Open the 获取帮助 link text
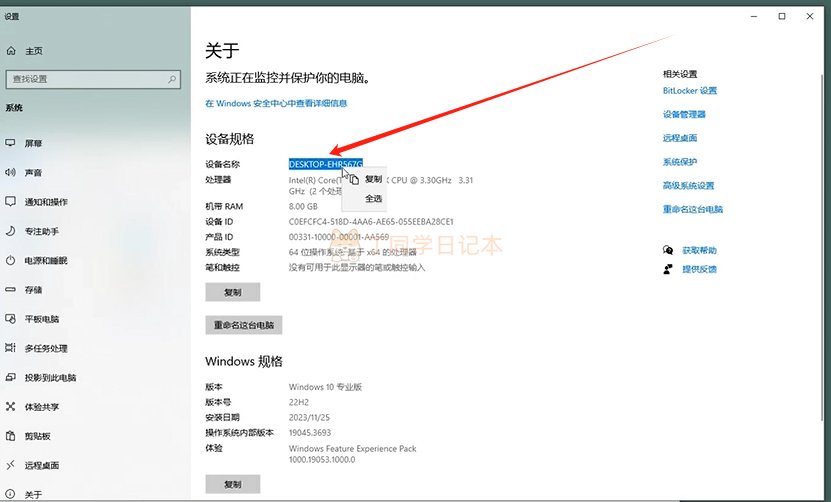Screen dimensions: 831x502 pyautogui.click(x=699, y=250)
